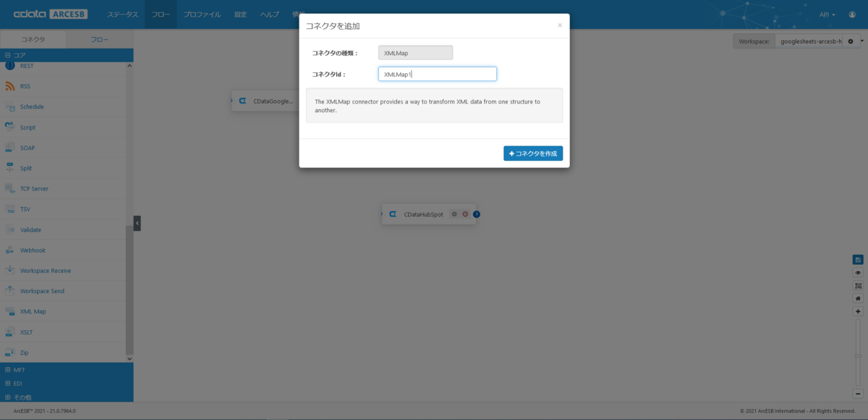Click the sidebar scroll up arrow
Screen dimensions: 868x420
(x=129, y=66)
